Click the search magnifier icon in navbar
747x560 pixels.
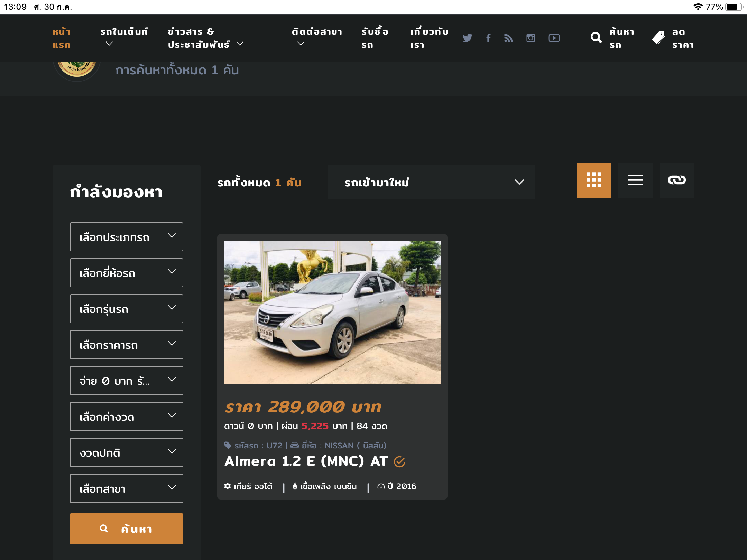coord(596,38)
